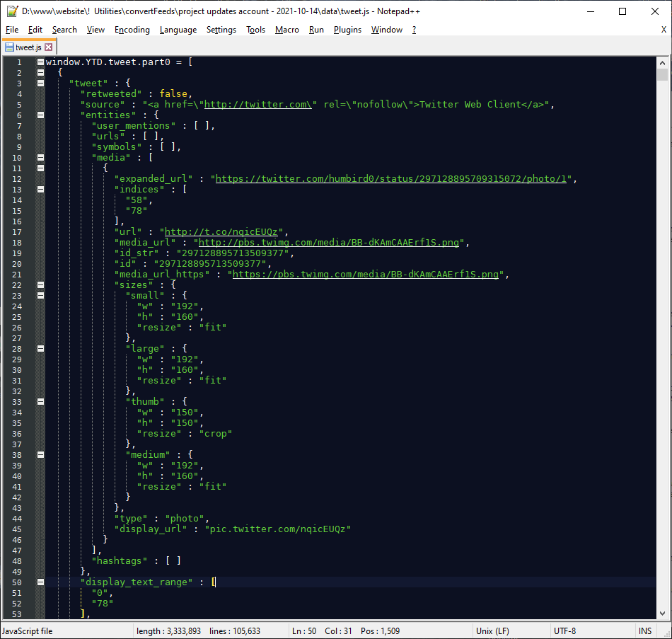Image resolution: width=672 pixels, height=639 pixels.
Task: Maximize the Notepad++ window
Action: [x=622, y=11]
